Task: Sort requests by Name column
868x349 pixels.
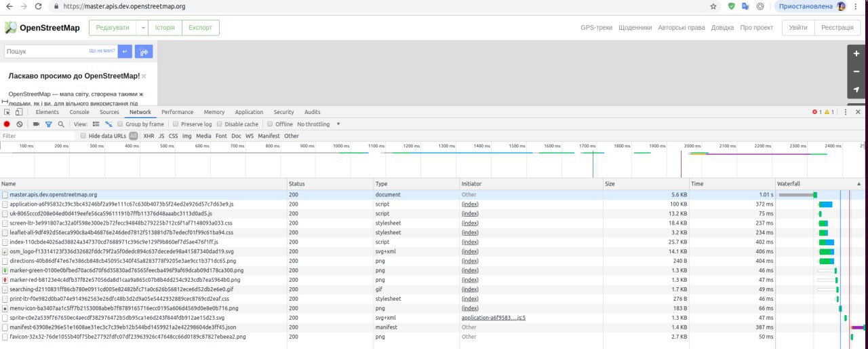Action: tap(143, 184)
